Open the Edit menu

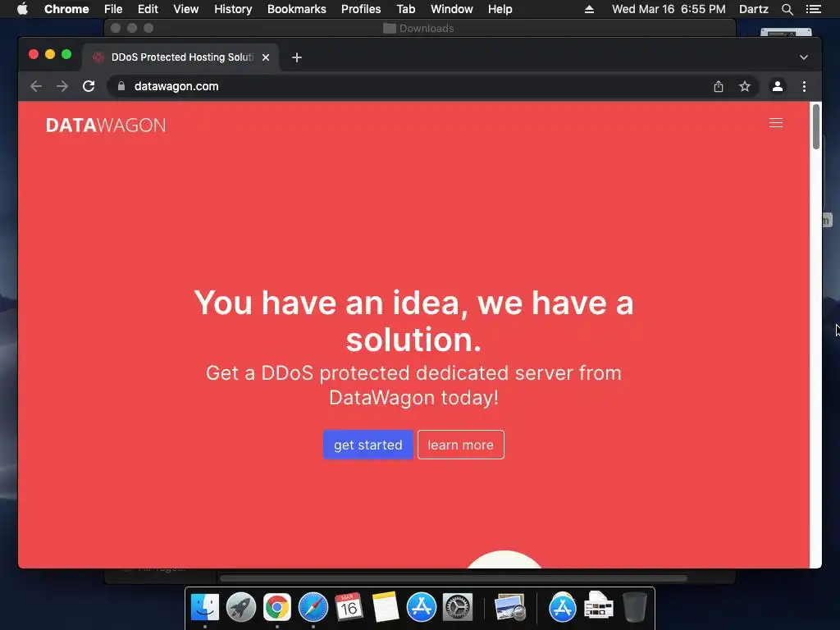coord(148,9)
